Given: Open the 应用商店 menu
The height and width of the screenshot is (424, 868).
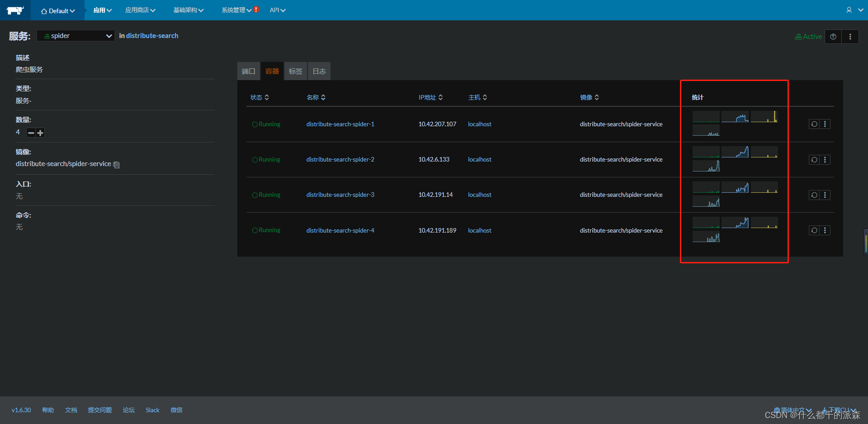Looking at the screenshot, I should pyautogui.click(x=140, y=10).
